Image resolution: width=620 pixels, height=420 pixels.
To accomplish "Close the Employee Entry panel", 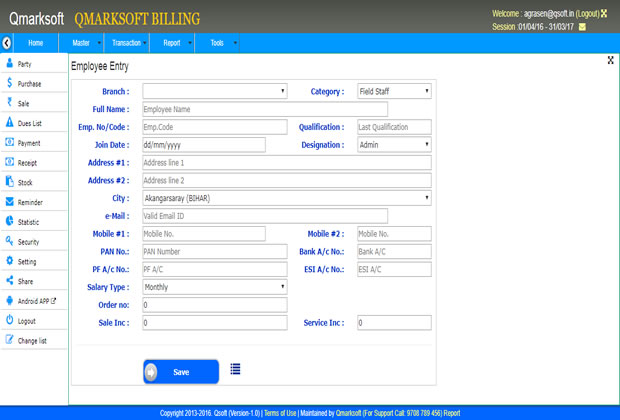I will 610,61.
